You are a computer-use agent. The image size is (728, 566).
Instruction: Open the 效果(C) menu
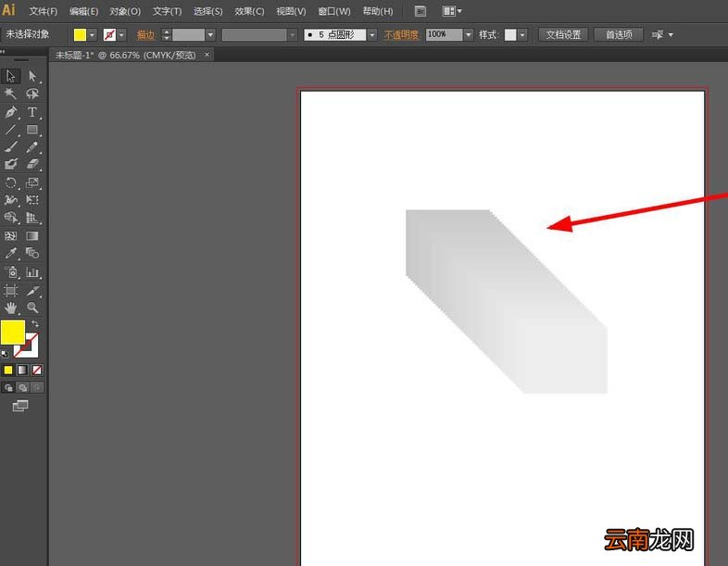pos(249,11)
